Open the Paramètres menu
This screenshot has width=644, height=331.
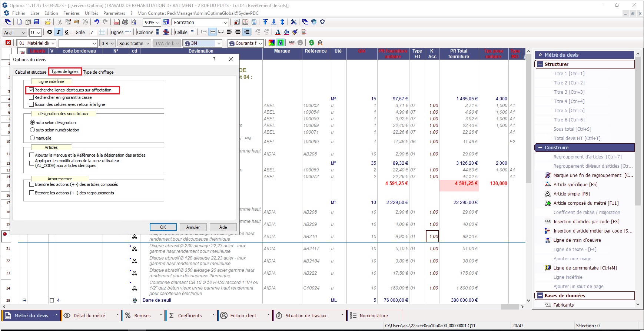(114, 13)
